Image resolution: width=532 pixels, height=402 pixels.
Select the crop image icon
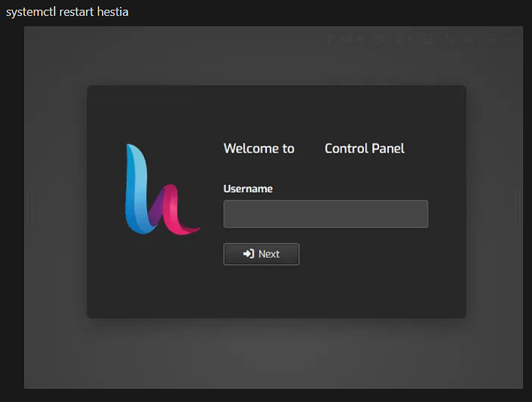pyautogui.click(x=449, y=39)
